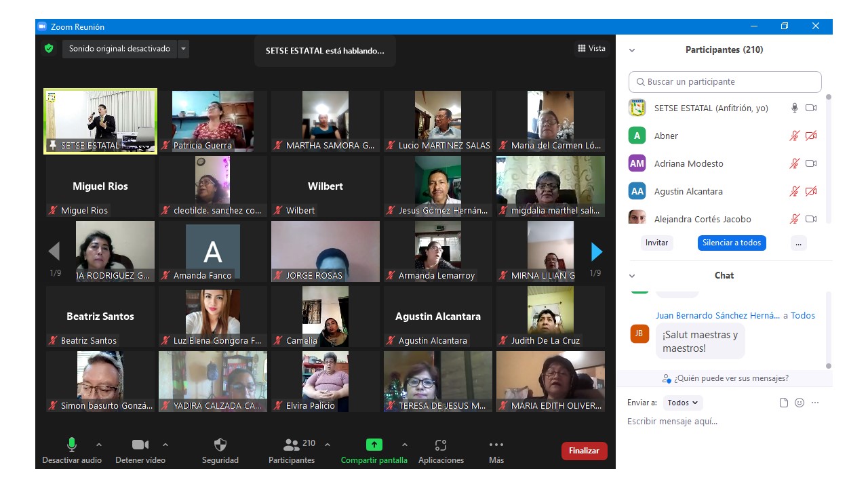Click Alejandra Cortés Jacobo participant name

pos(703,219)
